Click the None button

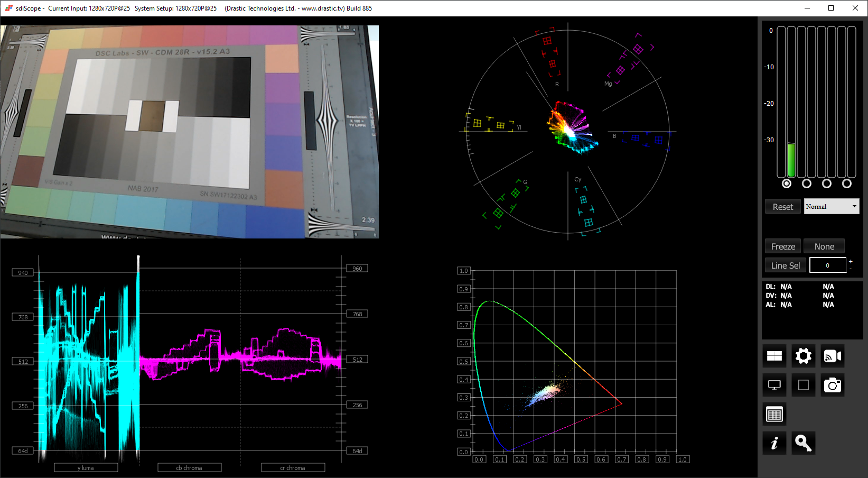click(x=824, y=246)
